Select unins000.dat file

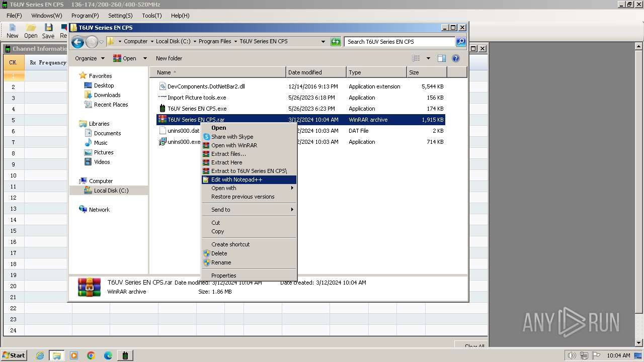click(x=179, y=131)
